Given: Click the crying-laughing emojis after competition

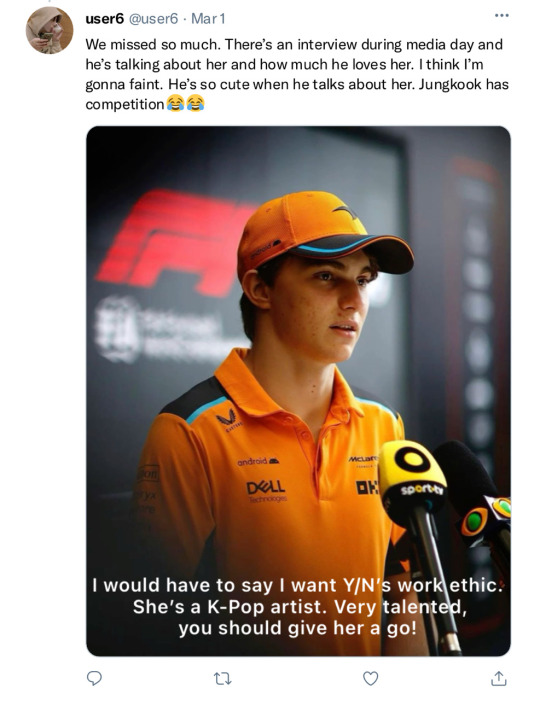Looking at the screenshot, I should [185, 104].
